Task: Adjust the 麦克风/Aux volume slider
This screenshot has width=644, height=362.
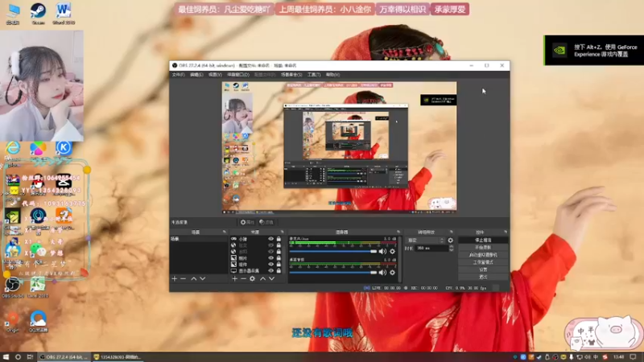Action: 333,252
